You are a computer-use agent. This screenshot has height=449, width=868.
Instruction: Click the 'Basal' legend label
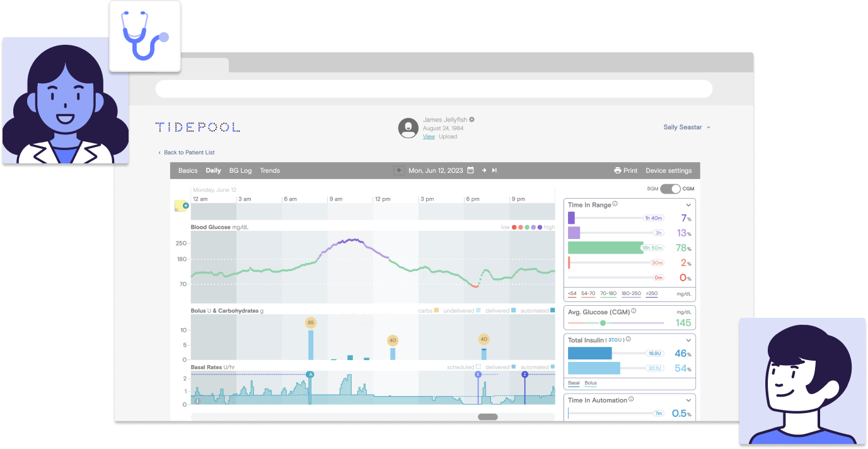tap(574, 383)
